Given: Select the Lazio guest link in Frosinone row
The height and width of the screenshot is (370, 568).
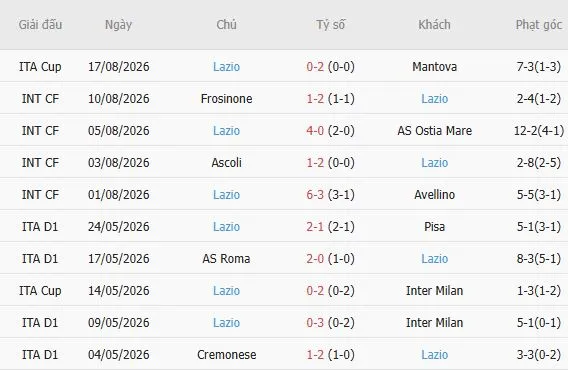Looking at the screenshot, I should pyautogui.click(x=434, y=99).
